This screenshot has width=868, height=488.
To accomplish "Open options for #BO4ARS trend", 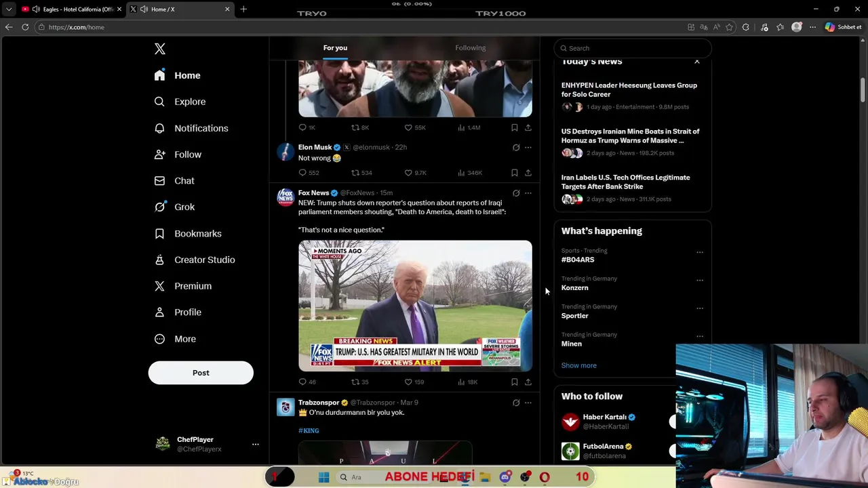I will coord(700,252).
